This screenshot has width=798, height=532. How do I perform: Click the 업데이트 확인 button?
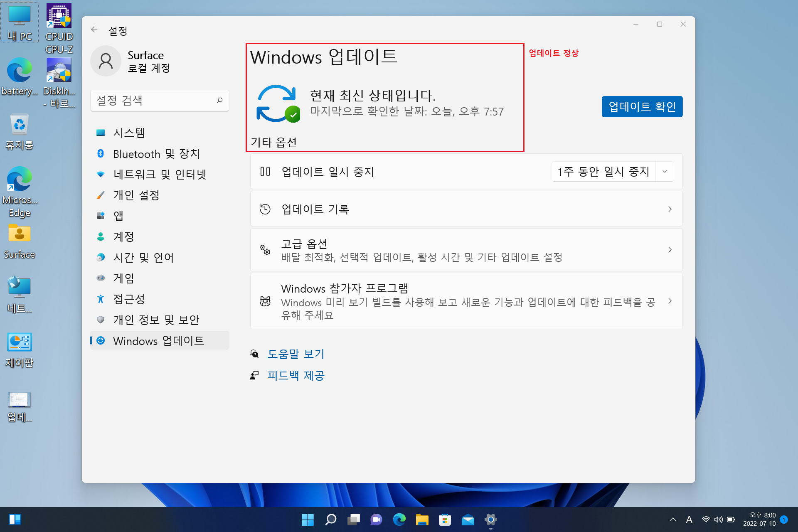[x=642, y=107]
